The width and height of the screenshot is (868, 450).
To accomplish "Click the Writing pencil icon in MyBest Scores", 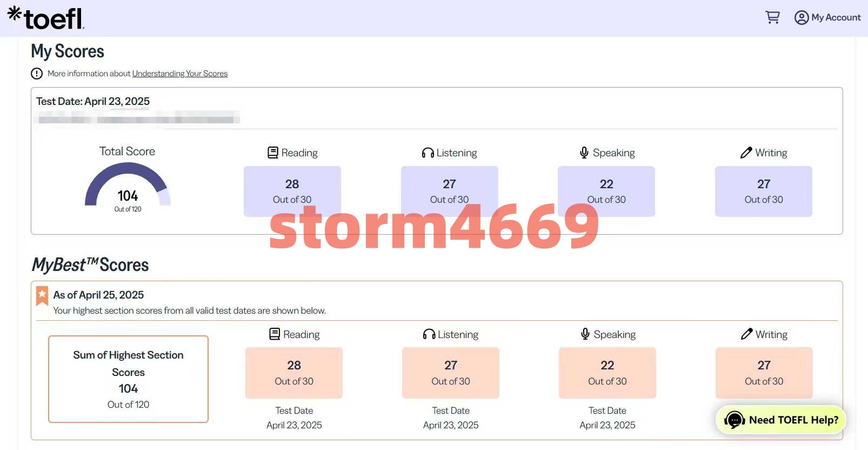I will point(746,334).
